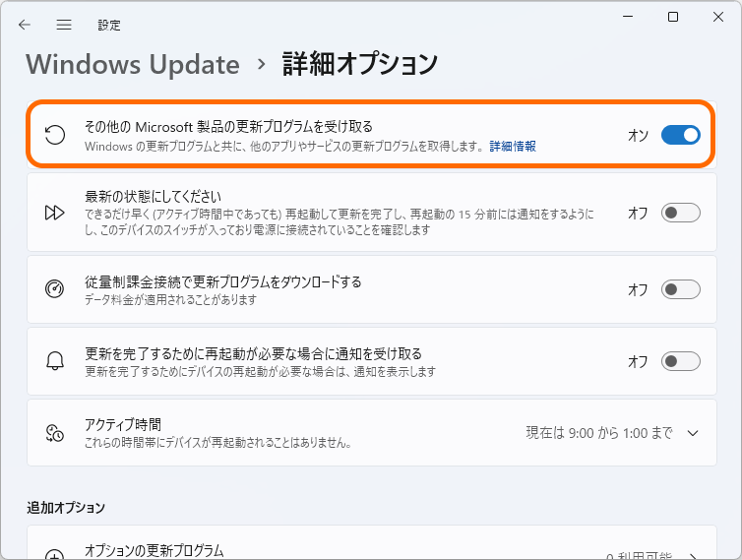The width and height of the screenshot is (742, 560).
Task: Open the hamburger navigation menu
Action: click(64, 25)
